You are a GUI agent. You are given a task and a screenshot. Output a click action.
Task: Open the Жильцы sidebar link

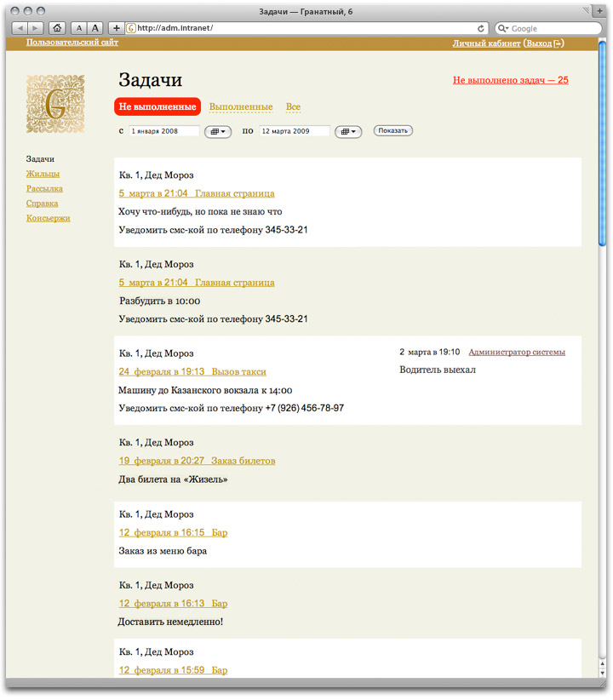[43, 174]
